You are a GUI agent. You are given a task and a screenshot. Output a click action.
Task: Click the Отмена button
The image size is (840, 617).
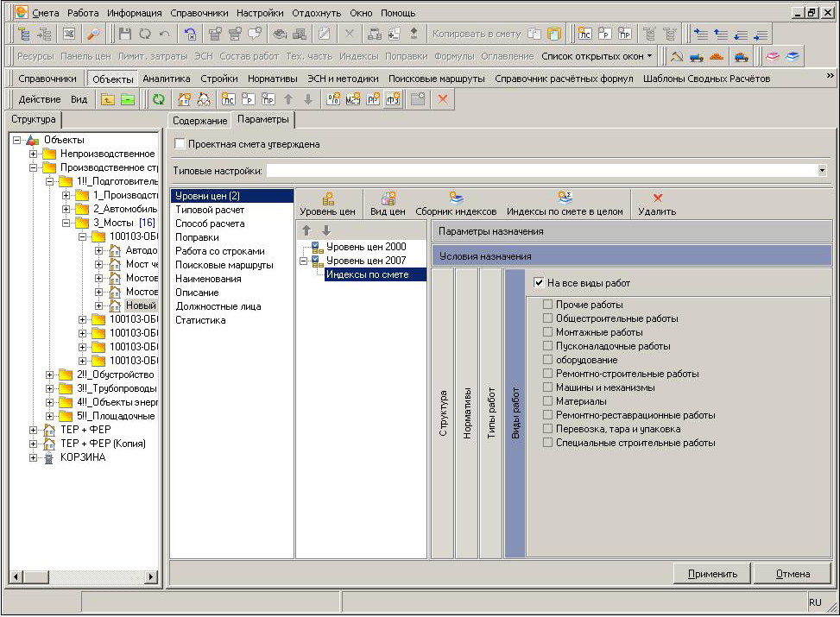(x=793, y=574)
